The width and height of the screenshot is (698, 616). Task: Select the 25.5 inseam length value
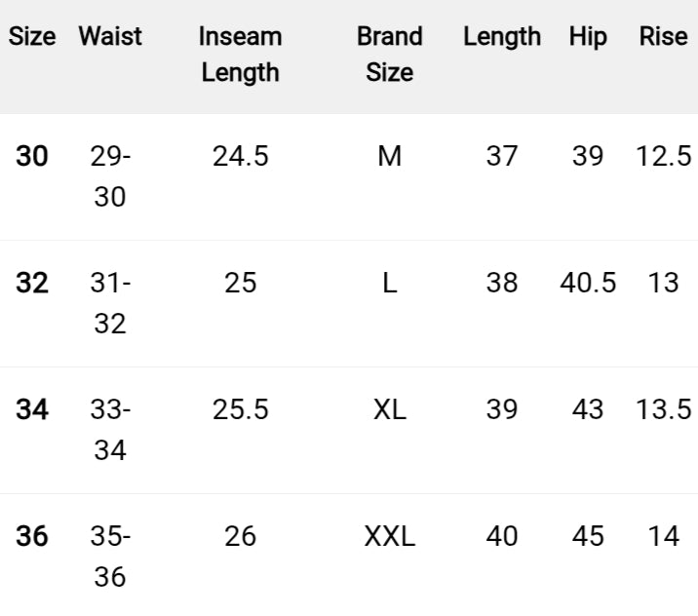tap(241, 409)
